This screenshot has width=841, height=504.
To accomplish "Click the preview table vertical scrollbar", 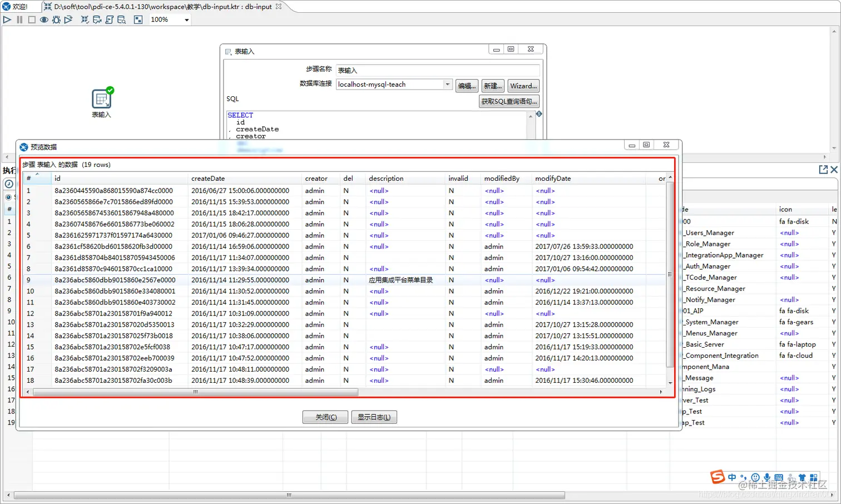I will pyautogui.click(x=670, y=274).
